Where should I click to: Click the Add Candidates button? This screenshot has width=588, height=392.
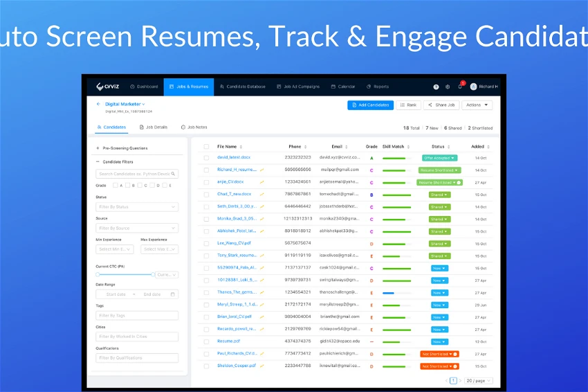pyautogui.click(x=371, y=105)
